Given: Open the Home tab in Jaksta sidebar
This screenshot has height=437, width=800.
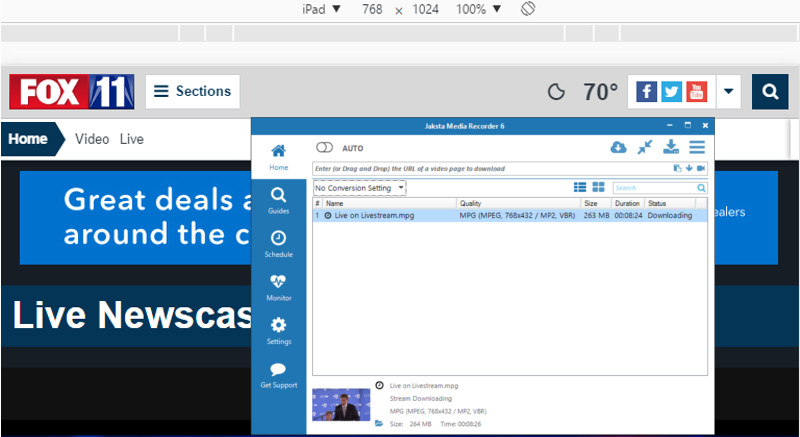Looking at the screenshot, I should click(x=279, y=157).
